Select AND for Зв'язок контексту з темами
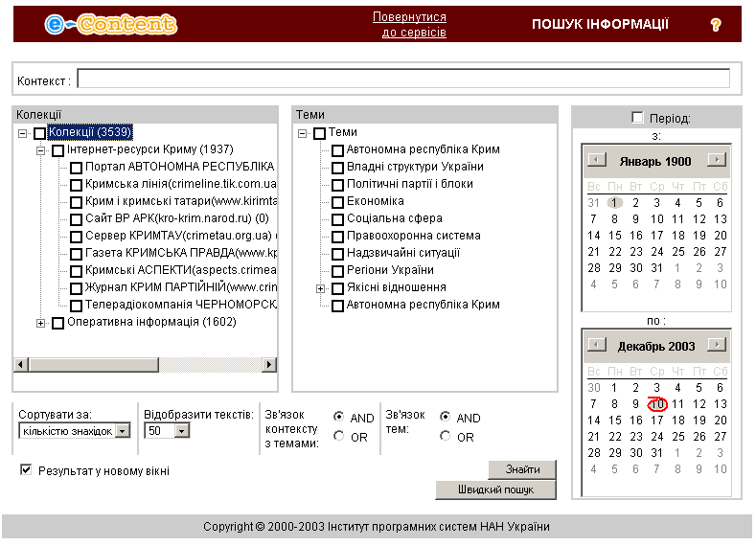Screen dimensions: 756x546 click(339, 417)
